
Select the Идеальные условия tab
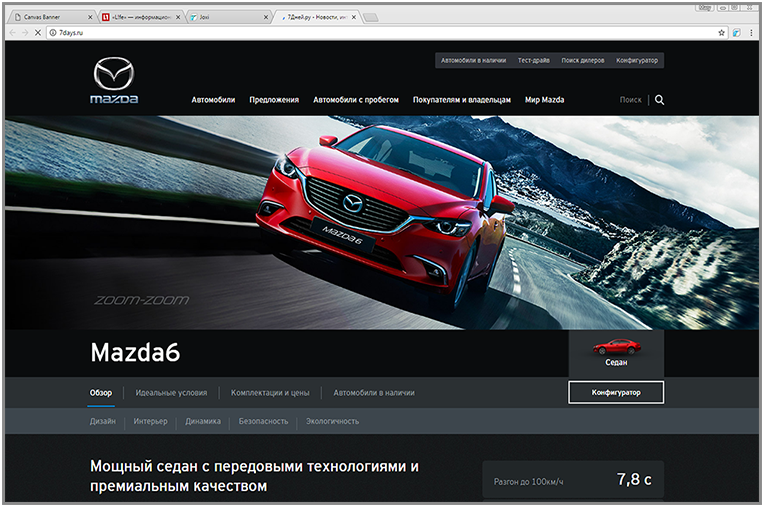[x=171, y=393]
